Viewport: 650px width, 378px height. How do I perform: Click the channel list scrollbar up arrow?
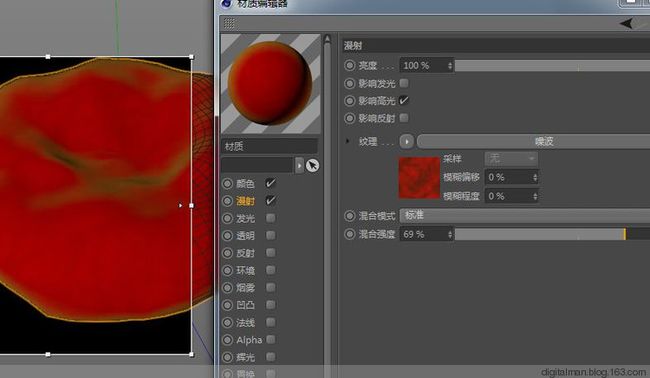327,39
